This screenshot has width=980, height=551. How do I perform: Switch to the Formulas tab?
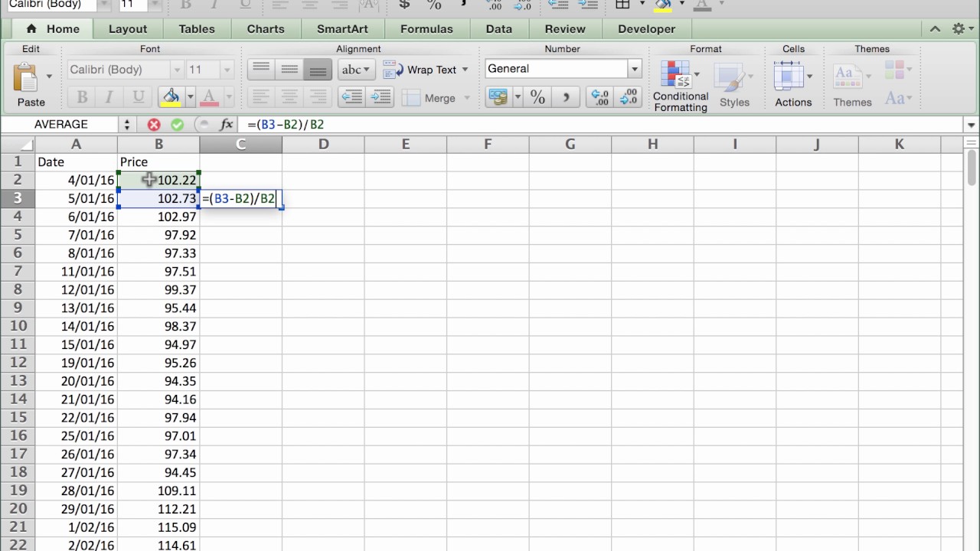[x=426, y=29]
